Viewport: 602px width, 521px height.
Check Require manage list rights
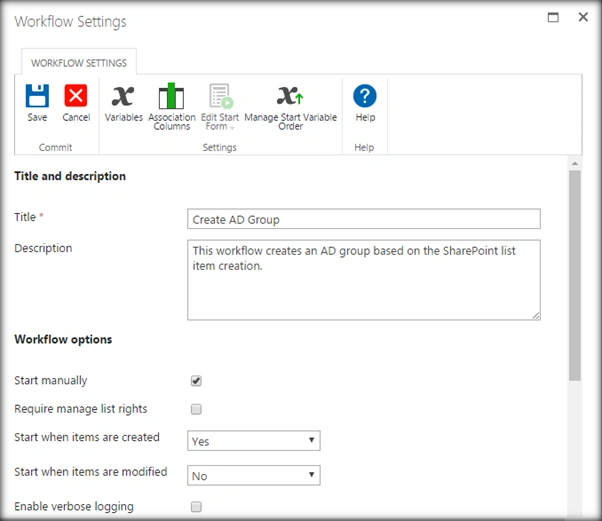coord(196,409)
